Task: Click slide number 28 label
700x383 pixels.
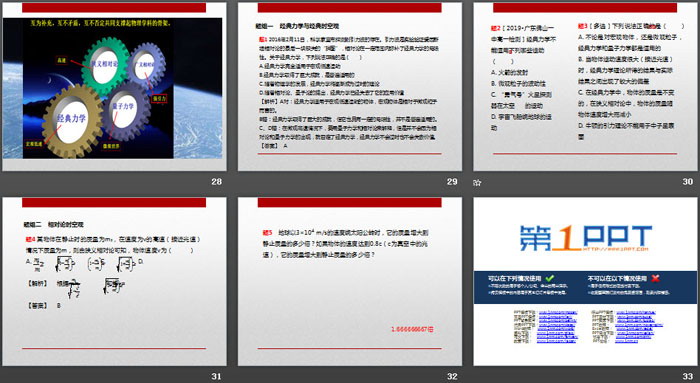Action: [x=217, y=182]
